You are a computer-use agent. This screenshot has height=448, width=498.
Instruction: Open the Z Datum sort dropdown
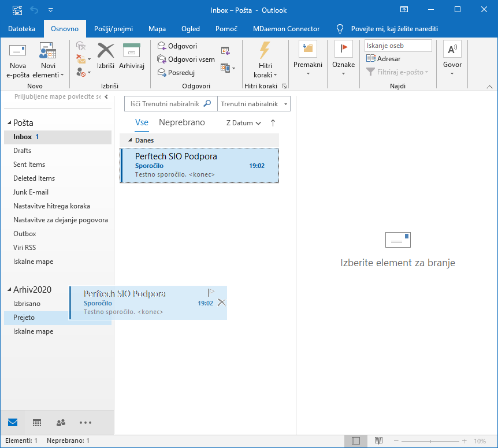[244, 123]
